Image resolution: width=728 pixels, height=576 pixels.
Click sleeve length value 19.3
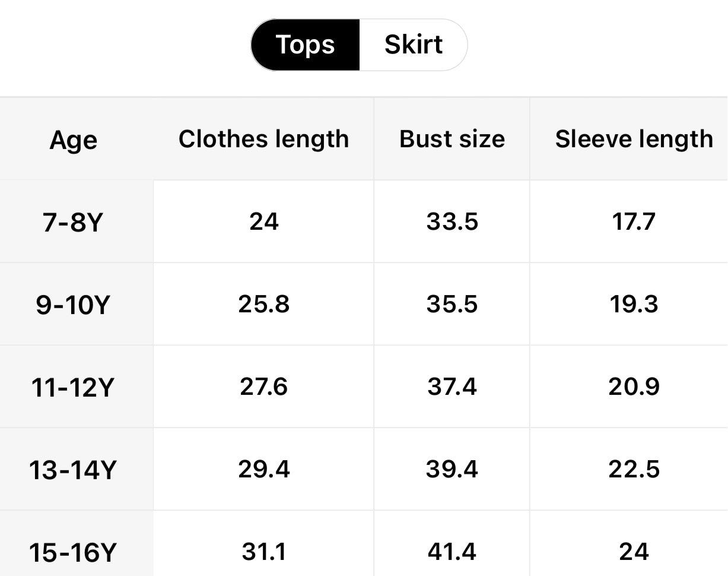tap(634, 304)
